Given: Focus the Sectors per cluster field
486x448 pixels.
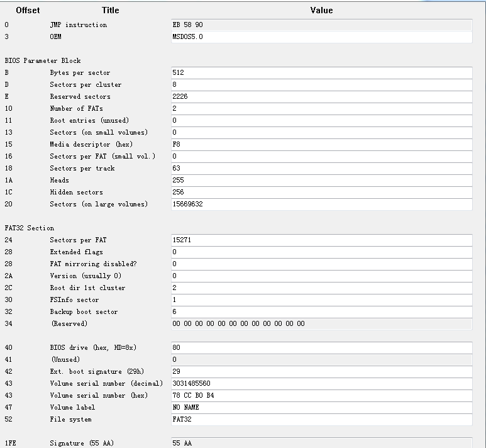Looking at the screenshot, I should click(x=321, y=85).
